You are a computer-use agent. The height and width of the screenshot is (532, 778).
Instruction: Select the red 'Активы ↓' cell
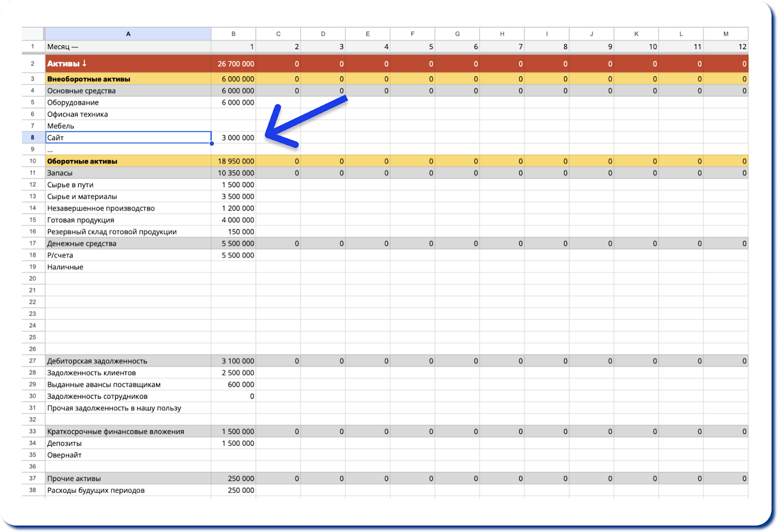128,64
